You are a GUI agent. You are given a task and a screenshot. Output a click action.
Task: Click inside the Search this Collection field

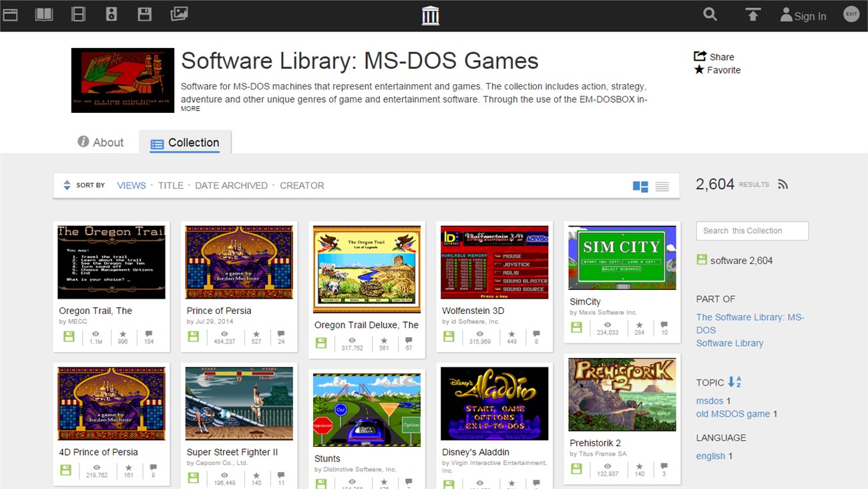pos(752,230)
